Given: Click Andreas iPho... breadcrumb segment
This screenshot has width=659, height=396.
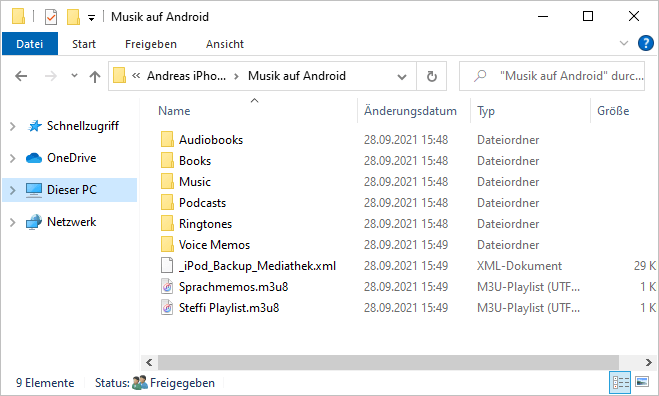Looking at the screenshot, I should click(x=186, y=76).
